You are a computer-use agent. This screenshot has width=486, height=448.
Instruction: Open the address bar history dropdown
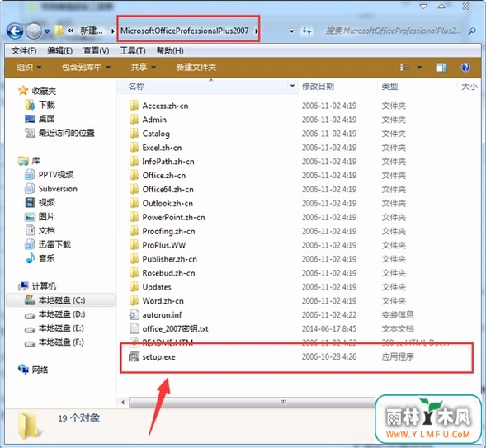(x=291, y=31)
